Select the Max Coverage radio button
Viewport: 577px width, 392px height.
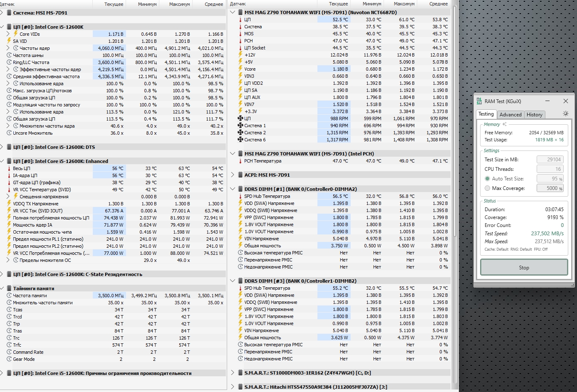(x=487, y=188)
